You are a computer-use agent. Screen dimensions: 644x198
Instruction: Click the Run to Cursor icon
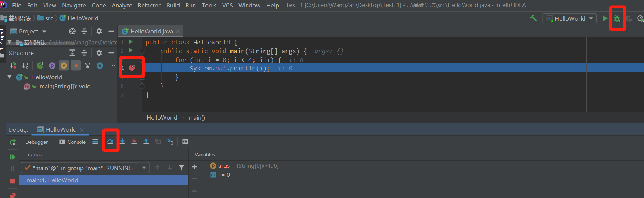(x=170, y=142)
